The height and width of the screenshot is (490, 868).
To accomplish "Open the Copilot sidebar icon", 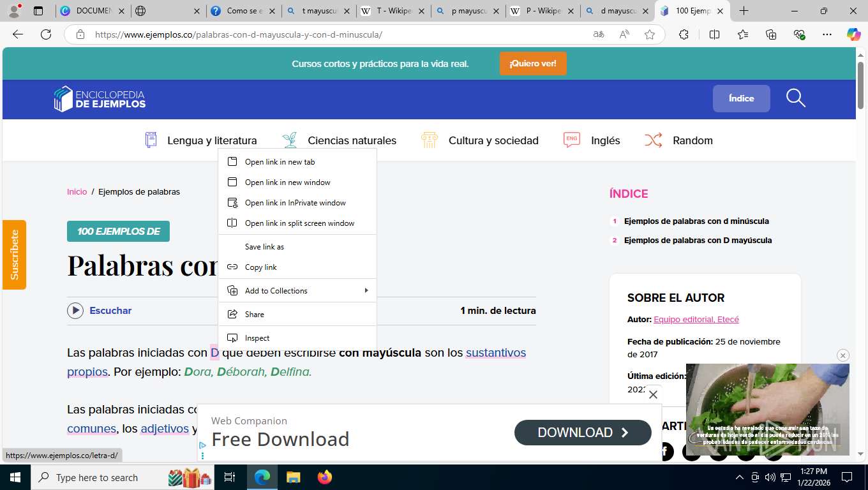I will pyautogui.click(x=854, y=34).
